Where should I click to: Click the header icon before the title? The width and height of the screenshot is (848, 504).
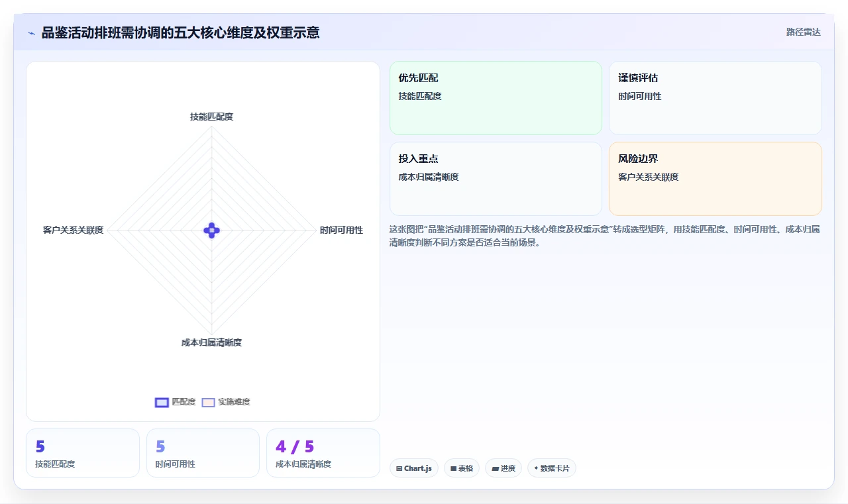tap(32, 33)
